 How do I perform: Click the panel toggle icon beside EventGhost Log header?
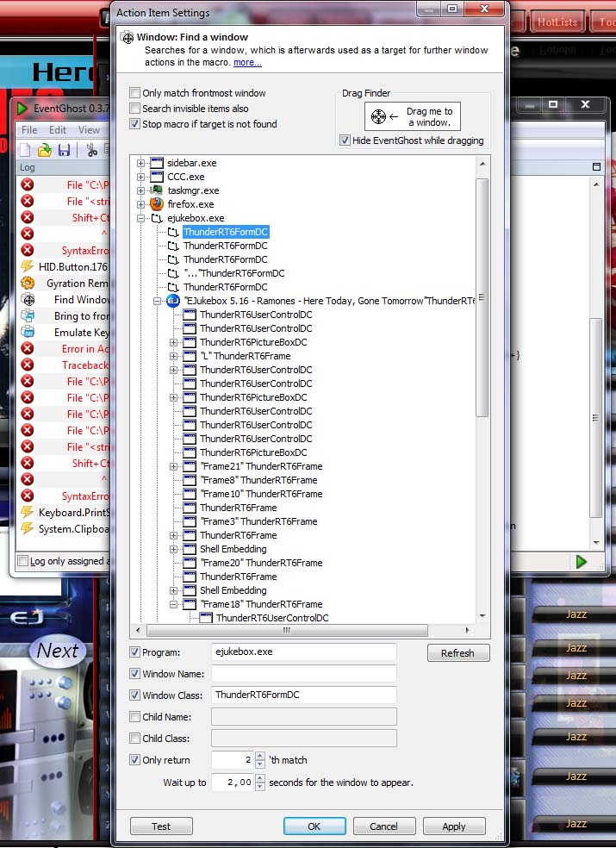(596, 166)
